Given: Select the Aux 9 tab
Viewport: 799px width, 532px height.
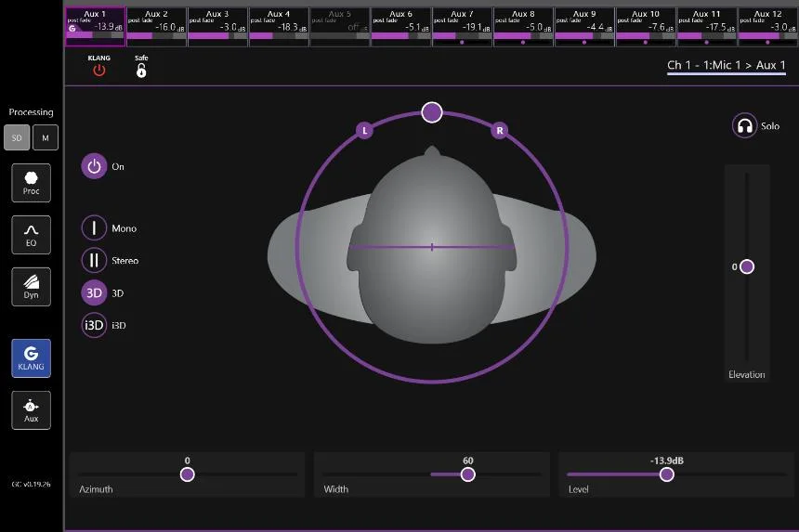Looking at the screenshot, I should click(x=584, y=27).
